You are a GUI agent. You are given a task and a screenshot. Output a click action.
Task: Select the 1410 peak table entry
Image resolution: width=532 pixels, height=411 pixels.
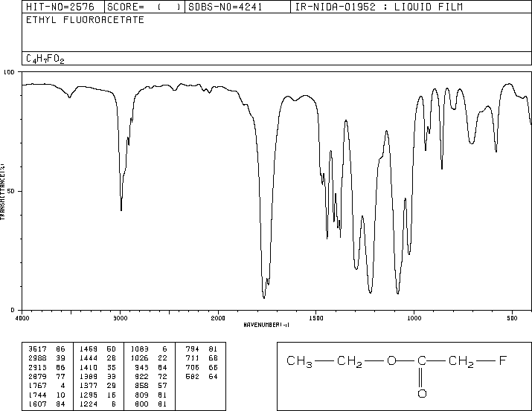click(x=97, y=367)
